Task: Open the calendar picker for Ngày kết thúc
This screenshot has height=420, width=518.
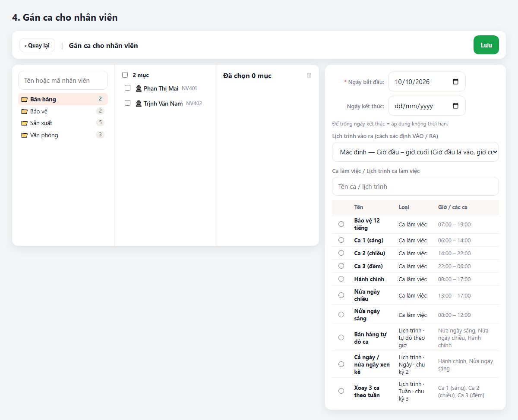Action: (x=455, y=106)
